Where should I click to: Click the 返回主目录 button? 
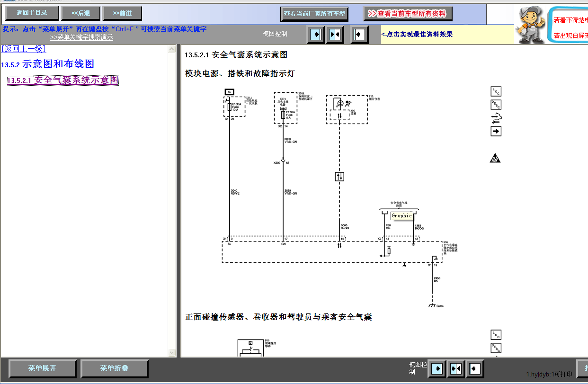(x=32, y=13)
